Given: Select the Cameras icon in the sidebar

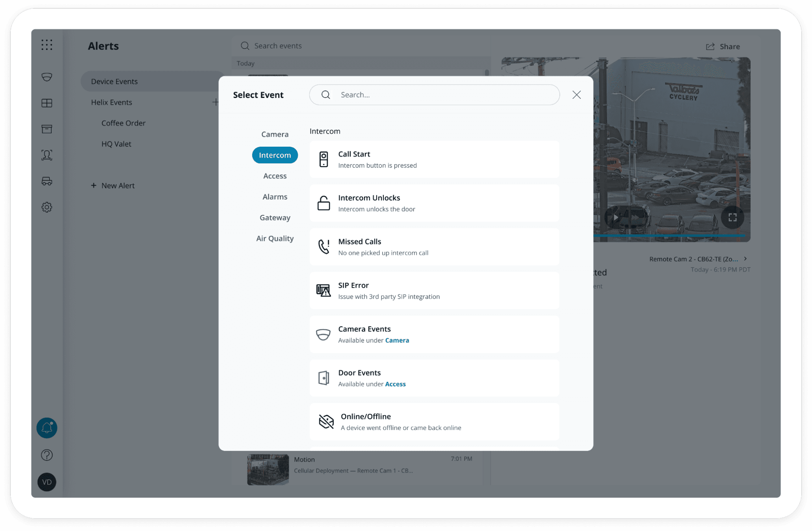Looking at the screenshot, I should coord(47,77).
